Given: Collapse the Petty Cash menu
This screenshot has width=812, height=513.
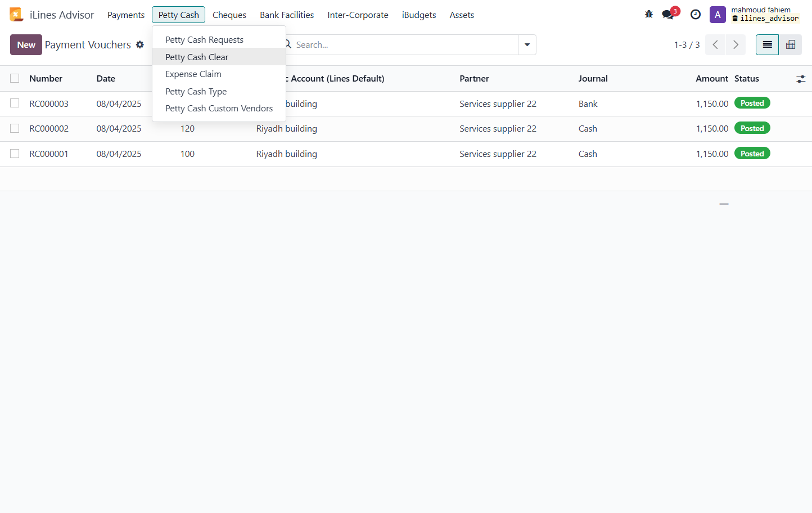Looking at the screenshot, I should (178, 15).
